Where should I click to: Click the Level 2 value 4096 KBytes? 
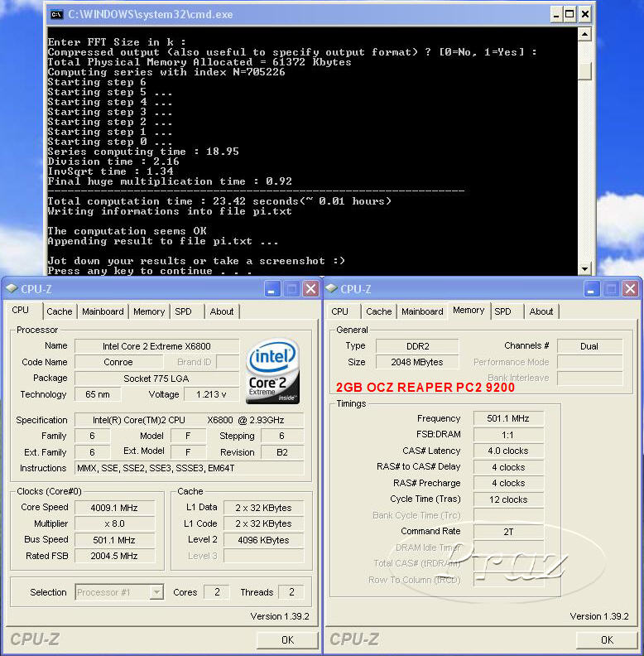click(x=263, y=540)
